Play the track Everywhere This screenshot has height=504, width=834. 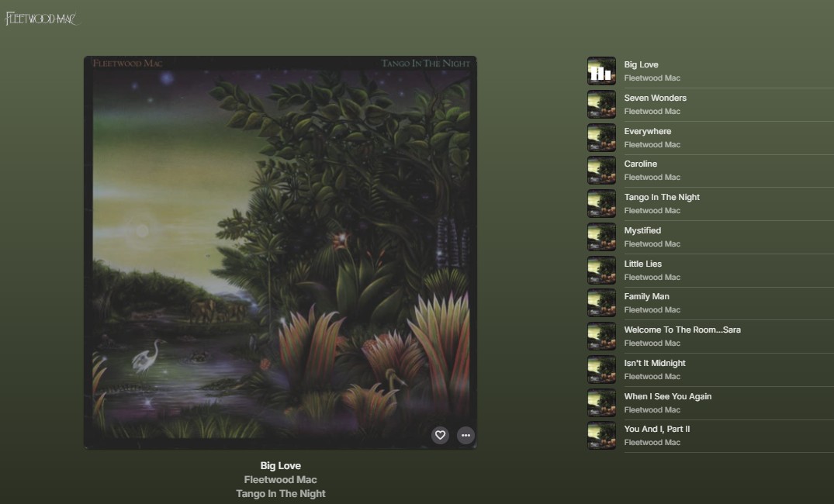[648, 131]
